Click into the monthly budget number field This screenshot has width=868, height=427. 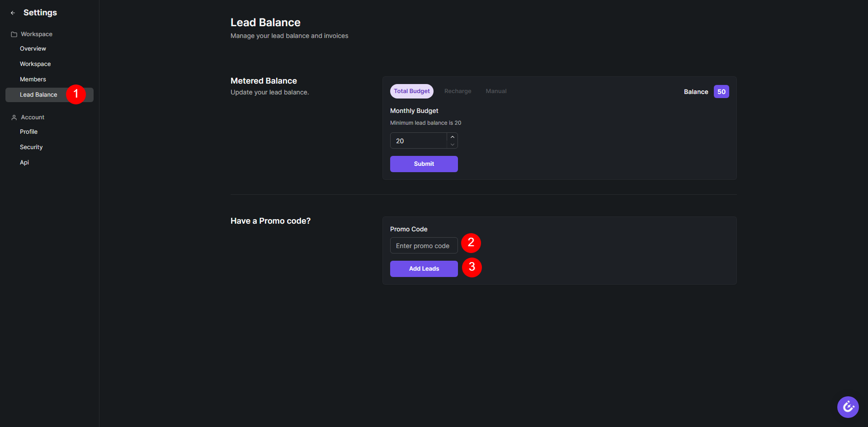(x=419, y=141)
